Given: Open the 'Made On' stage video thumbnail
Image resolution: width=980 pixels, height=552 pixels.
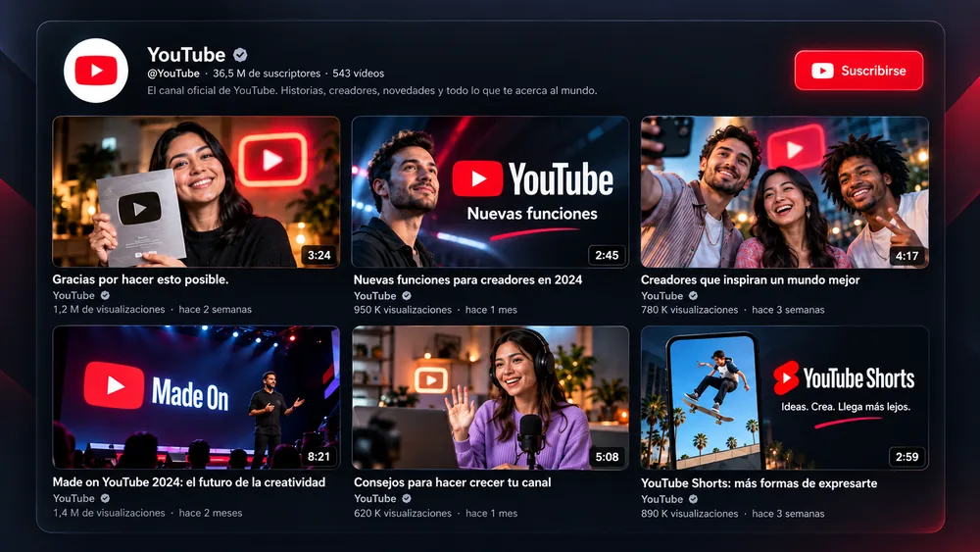Looking at the screenshot, I should point(196,398).
